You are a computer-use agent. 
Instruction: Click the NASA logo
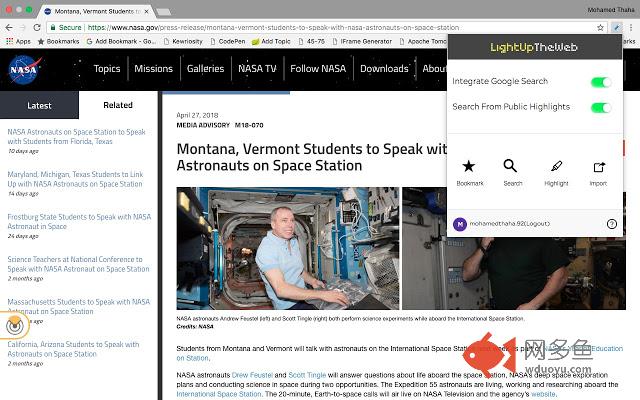click(25, 69)
